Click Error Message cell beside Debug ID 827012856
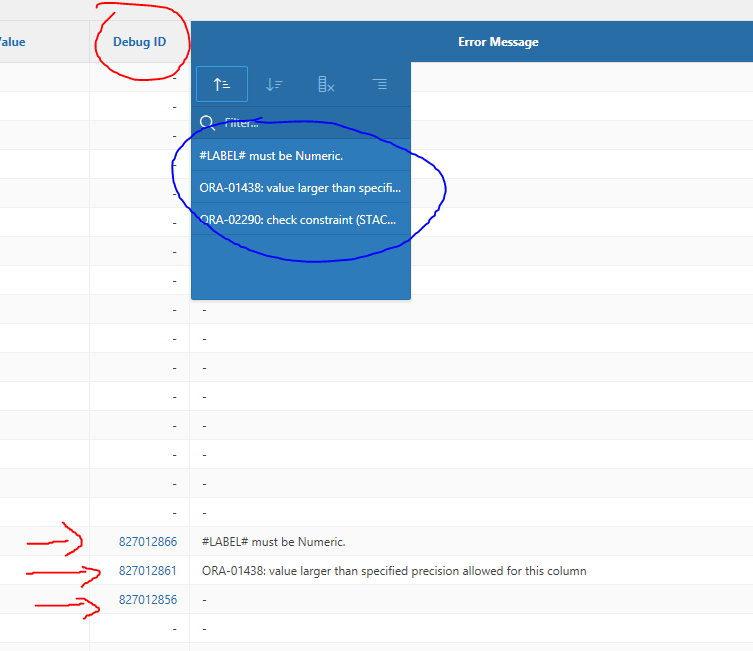This screenshot has height=651, width=753. point(470,600)
